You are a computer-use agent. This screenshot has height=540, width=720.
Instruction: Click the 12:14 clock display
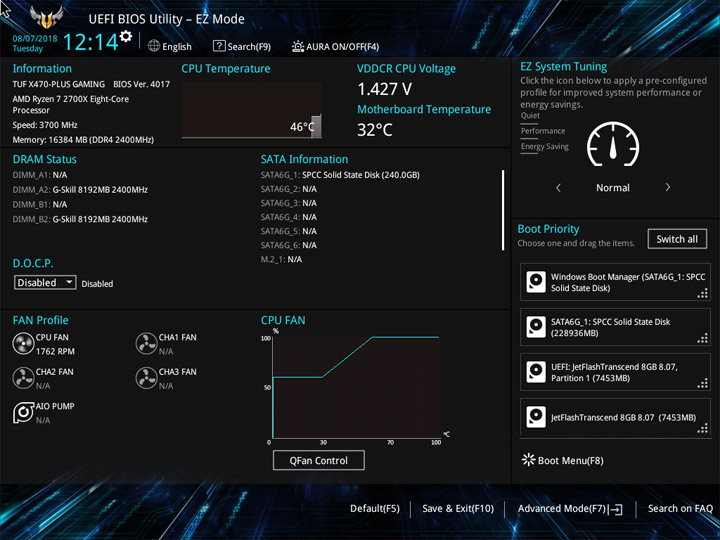tap(90, 42)
